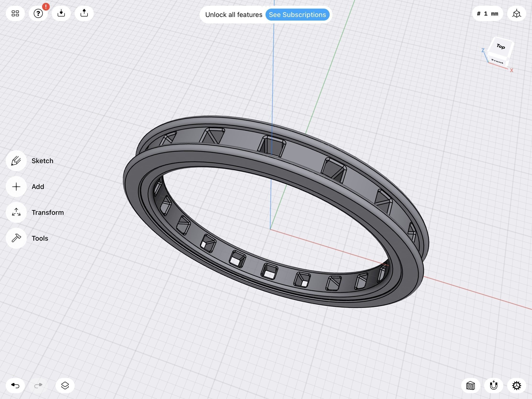Open the designs gallery grid icon

(x=15, y=13)
